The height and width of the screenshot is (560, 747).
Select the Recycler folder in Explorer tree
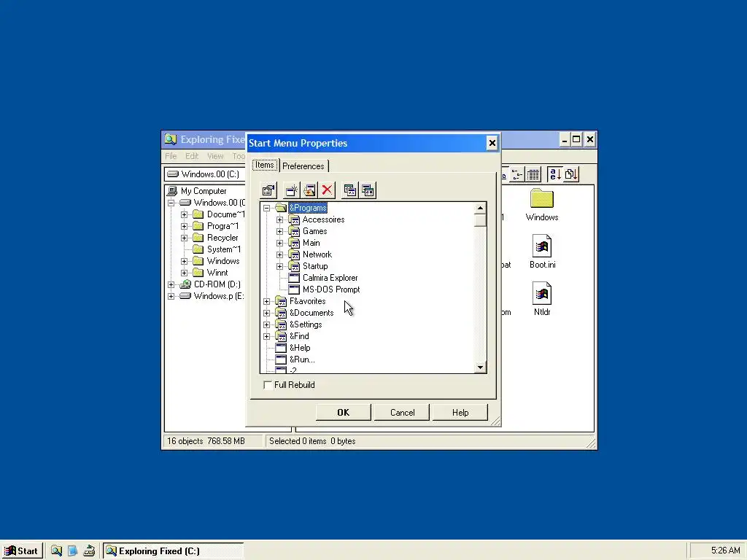[222, 238]
